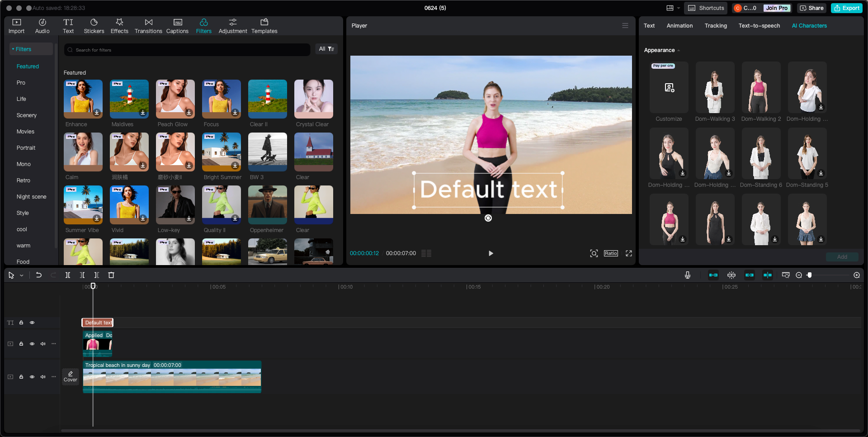
Task: Expand the cursor tool dropdown arrow
Action: [21, 275]
